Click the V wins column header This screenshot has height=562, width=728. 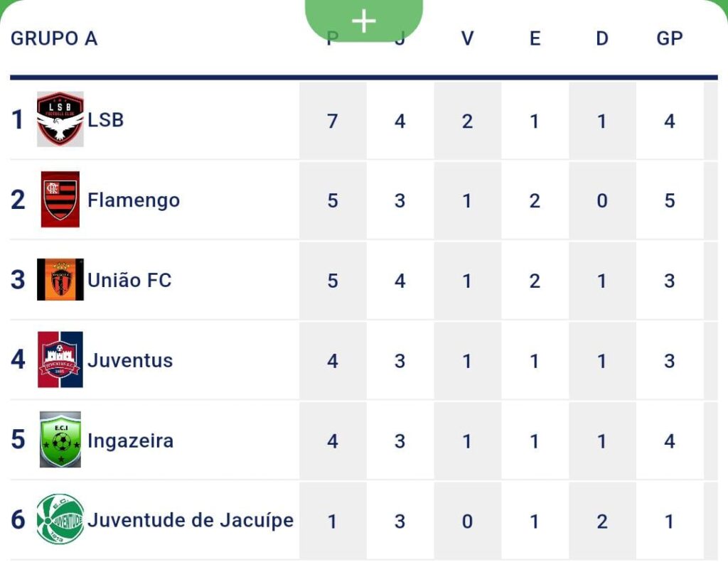click(467, 38)
